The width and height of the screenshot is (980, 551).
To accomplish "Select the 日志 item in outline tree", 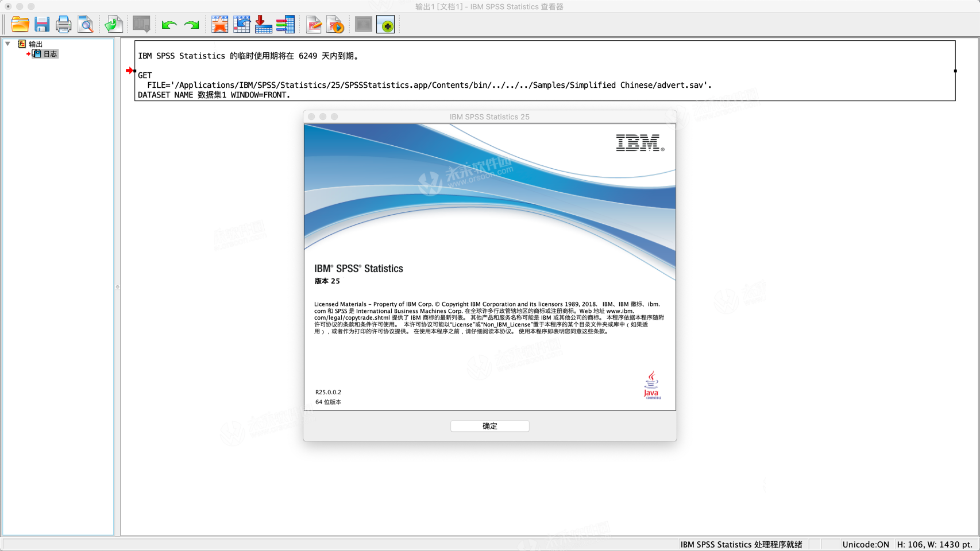I will (x=50, y=54).
